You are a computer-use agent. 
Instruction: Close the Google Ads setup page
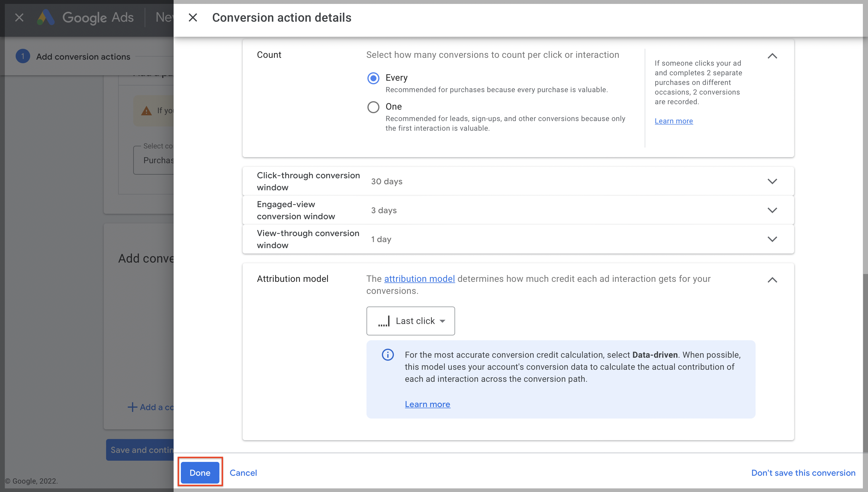click(19, 17)
